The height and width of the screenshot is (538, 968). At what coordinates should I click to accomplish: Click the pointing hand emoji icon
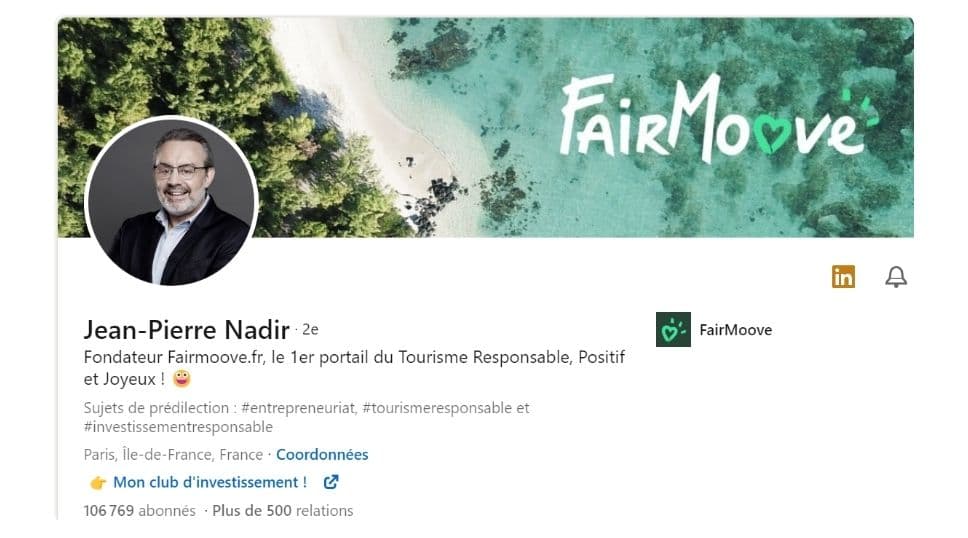pos(98,482)
